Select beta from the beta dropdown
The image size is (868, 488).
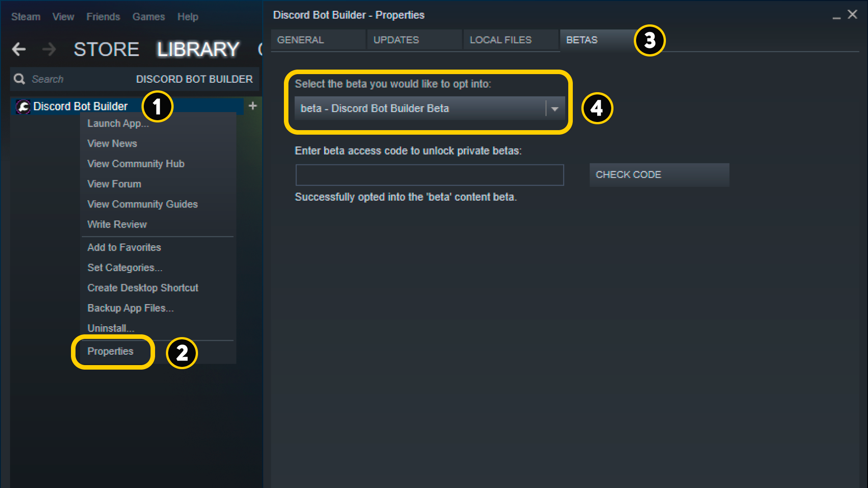[x=427, y=109]
